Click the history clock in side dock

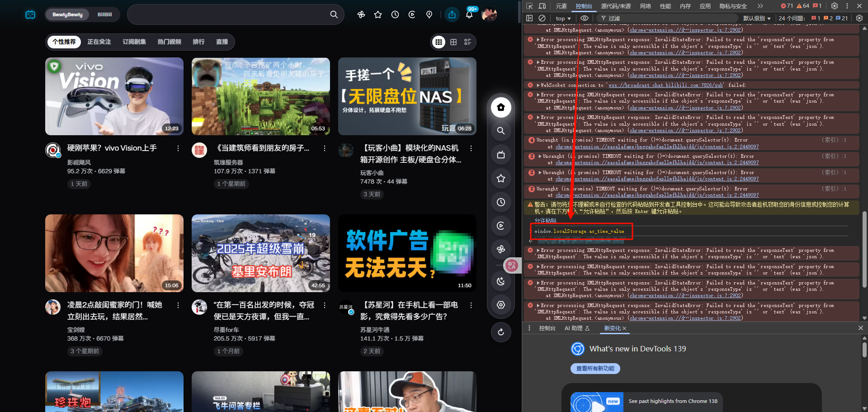(501, 202)
